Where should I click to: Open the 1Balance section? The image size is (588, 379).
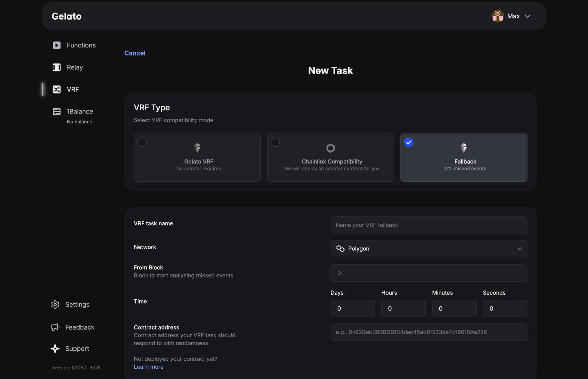click(80, 112)
